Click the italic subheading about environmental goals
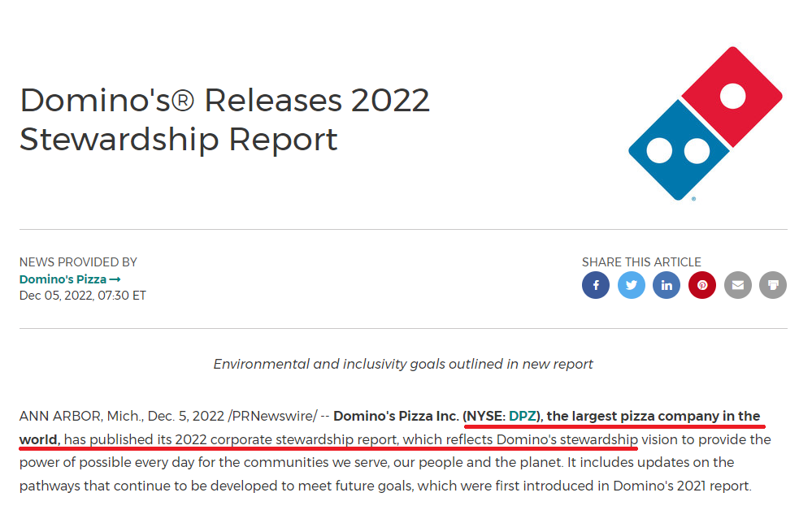Image resolution: width=812 pixels, height=510 pixels. (x=403, y=364)
